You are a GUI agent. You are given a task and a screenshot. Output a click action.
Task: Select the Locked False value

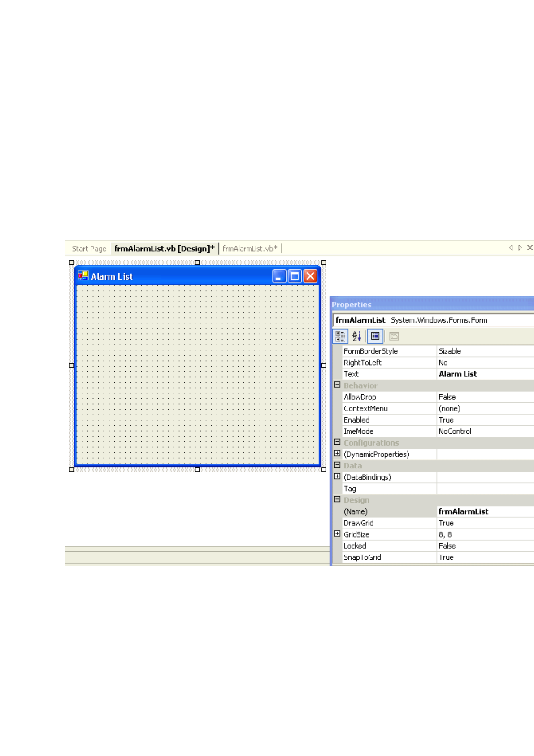pos(447,546)
